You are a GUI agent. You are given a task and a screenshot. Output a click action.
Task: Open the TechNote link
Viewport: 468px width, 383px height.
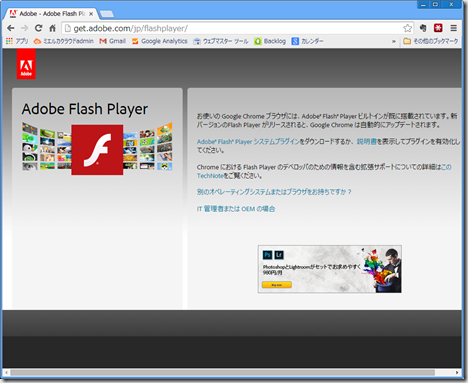210,176
